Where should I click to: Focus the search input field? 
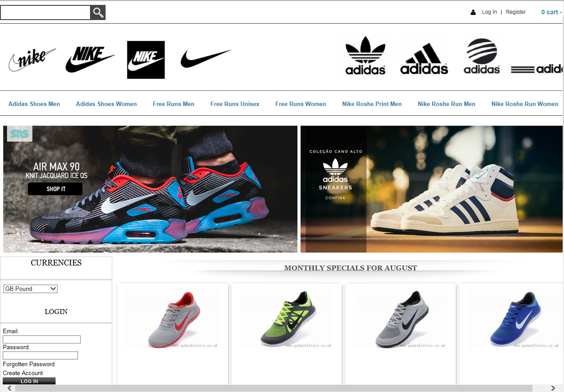(x=45, y=12)
